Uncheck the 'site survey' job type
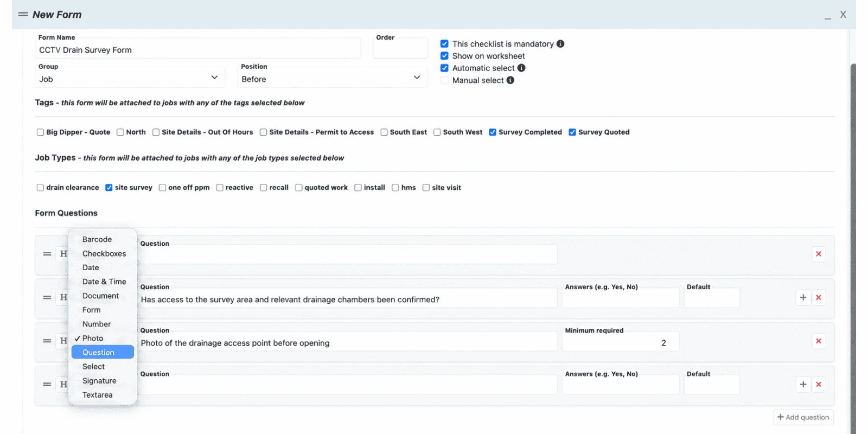 (108, 188)
